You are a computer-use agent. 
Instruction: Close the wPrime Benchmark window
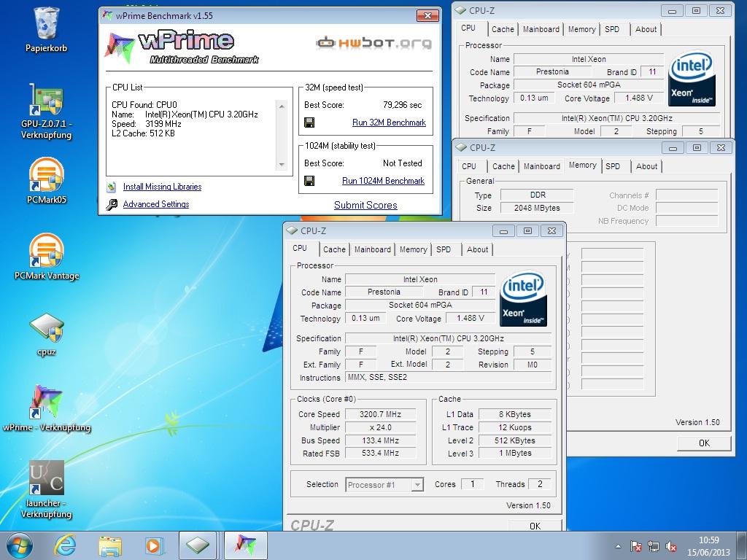click(427, 16)
